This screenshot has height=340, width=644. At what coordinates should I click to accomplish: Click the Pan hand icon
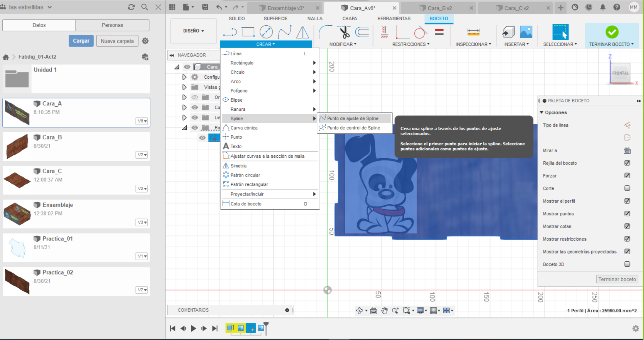pos(384,311)
